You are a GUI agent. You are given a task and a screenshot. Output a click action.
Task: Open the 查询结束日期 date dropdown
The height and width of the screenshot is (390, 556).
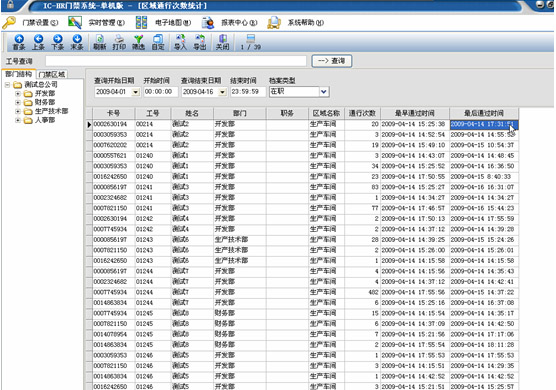222,92
